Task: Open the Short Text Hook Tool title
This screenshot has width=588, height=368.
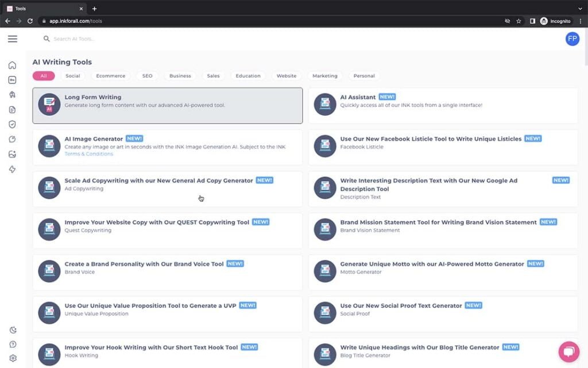Action: [151, 347]
